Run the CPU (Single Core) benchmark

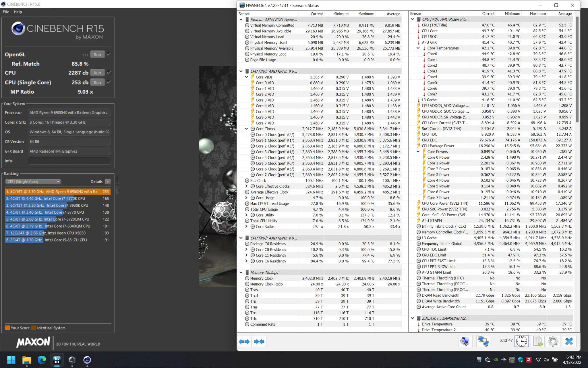[x=97, y=82]
